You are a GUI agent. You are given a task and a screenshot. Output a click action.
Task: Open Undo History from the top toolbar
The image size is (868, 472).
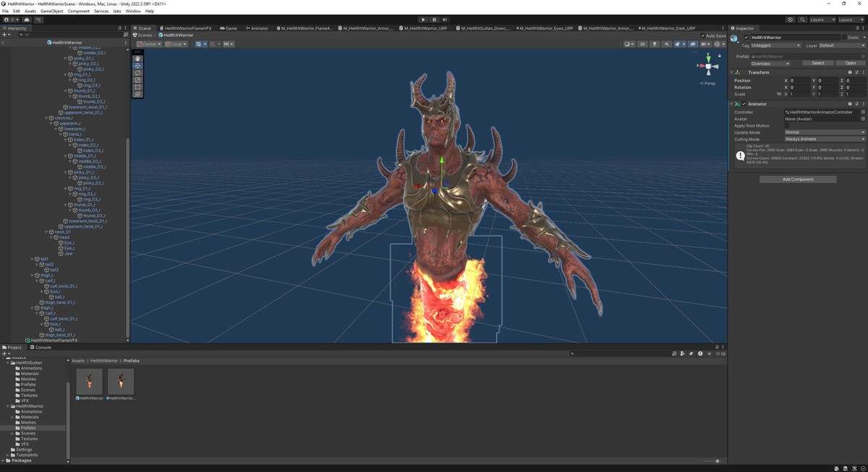(x=790, y=20)
